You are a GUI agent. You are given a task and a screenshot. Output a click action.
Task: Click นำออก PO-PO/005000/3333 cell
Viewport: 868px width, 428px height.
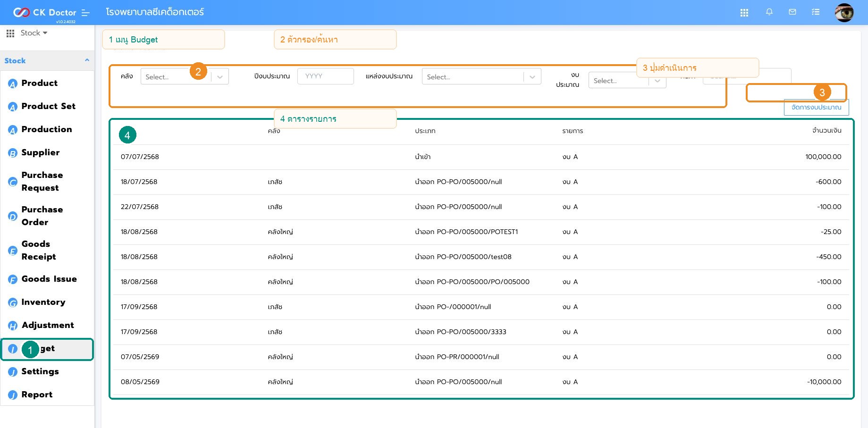[x=461, y=332]
